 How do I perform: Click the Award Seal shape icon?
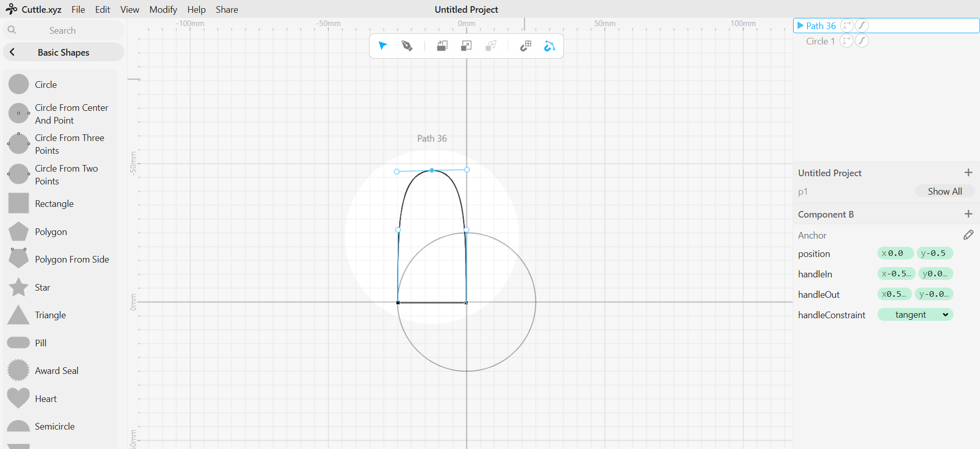tap(18, 370)
